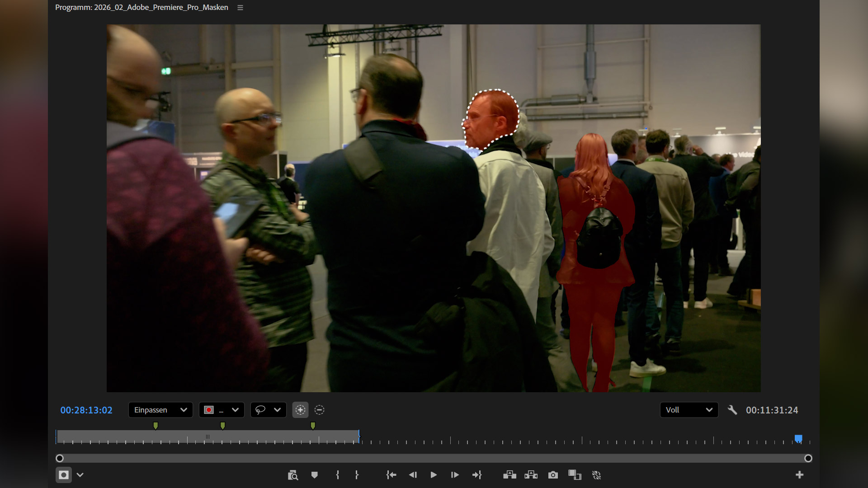Screen dimensions: 868x488
Task: Perform a Lift edit
Action: pos(509,475)
